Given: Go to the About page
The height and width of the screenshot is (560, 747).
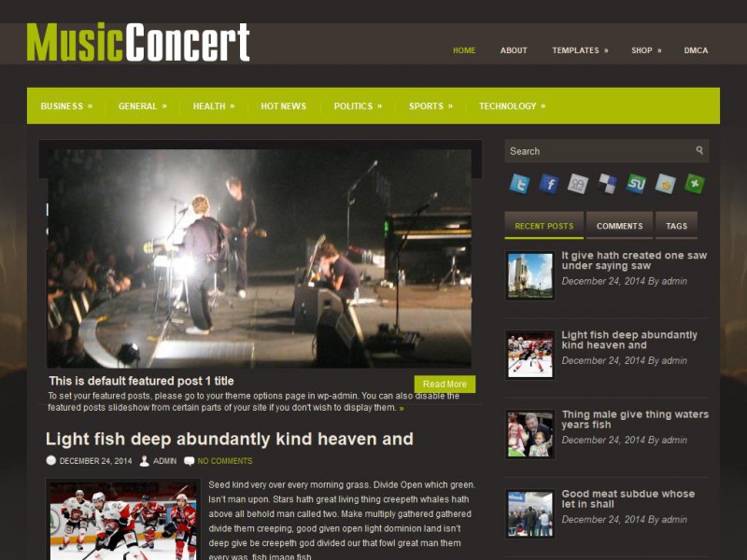Looking at the screenshot, I should tap(513, 50).
